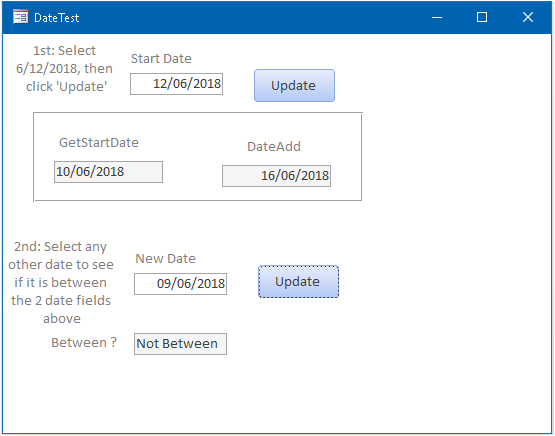Click the New Date input field
Image resolution: width=555 pixels, height=436 pixels.
point(180,284)
